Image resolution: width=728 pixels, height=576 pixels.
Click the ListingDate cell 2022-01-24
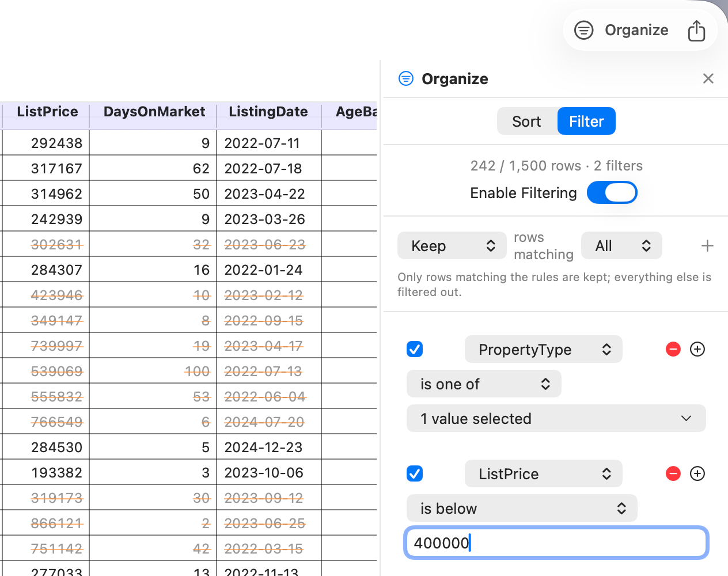(x=269, y=270)
